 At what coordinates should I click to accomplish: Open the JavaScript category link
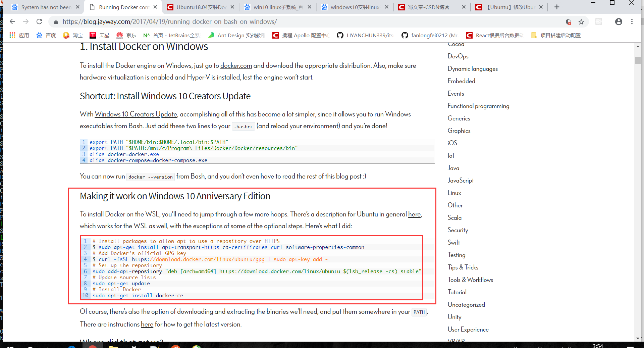point(461,181)
